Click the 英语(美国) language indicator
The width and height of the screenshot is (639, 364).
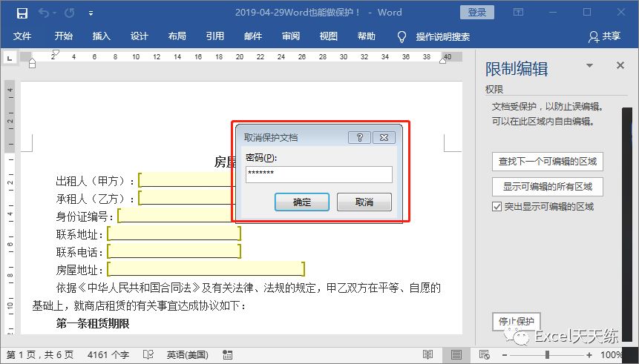188,355
